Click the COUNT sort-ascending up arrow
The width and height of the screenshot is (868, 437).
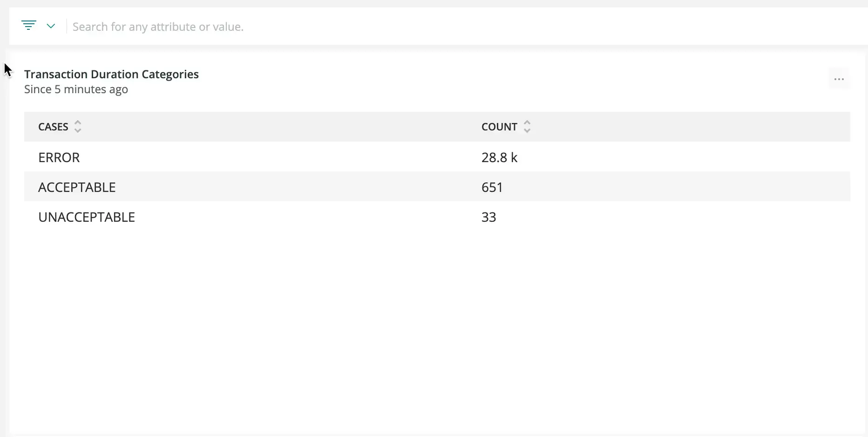527,123
